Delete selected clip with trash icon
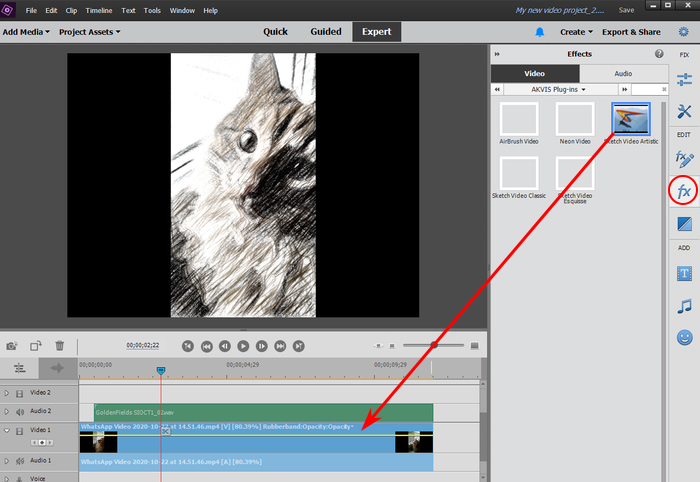 coord(59,345)
